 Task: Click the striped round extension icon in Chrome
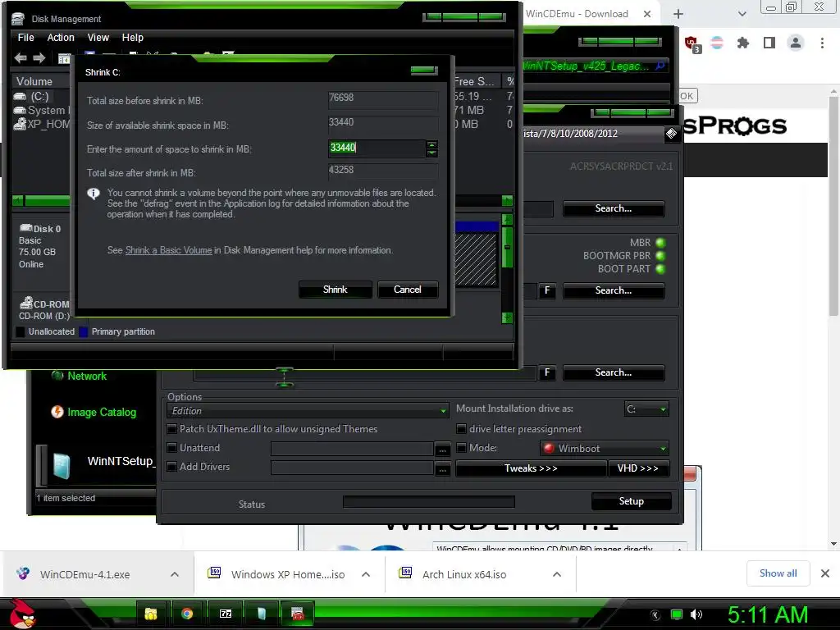pyautogui.click(x=717, y=43)
